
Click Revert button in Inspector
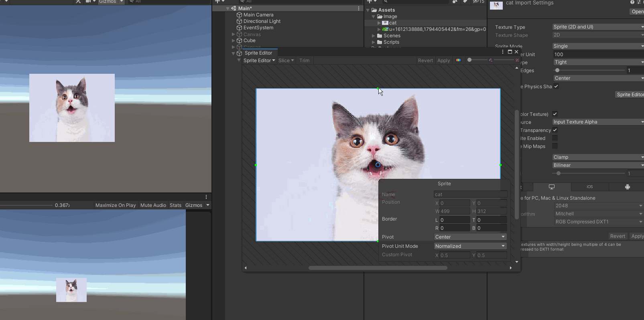coord(618,236)
